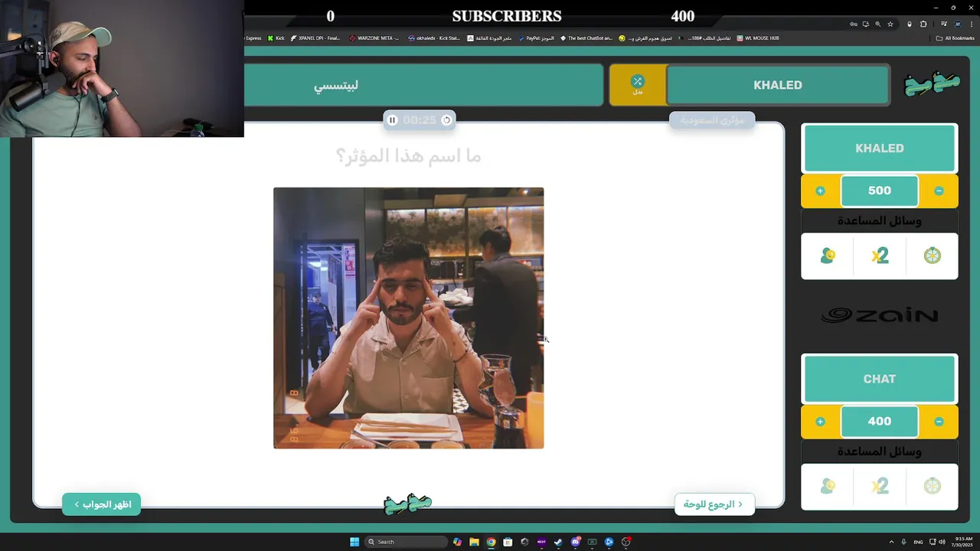Open the WL MOUSE HUB bookmark
980x551 pixels.
[x=758, y=38]
